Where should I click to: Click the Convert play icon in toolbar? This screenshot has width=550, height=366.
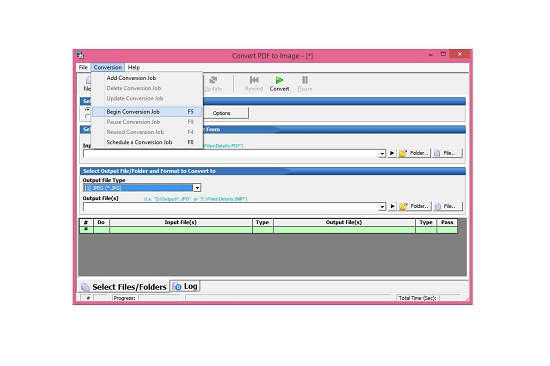[x=279, y=80]
